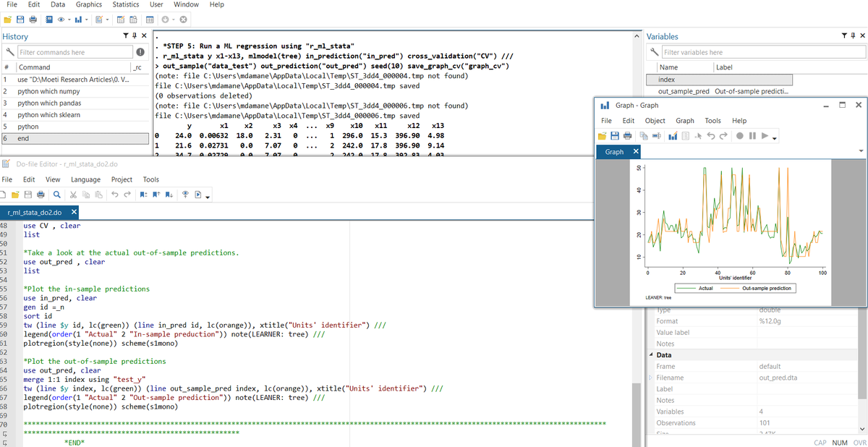868x447 pixels.
Task: Open file icon in main Stata toolbar
Action: point(9,19)
